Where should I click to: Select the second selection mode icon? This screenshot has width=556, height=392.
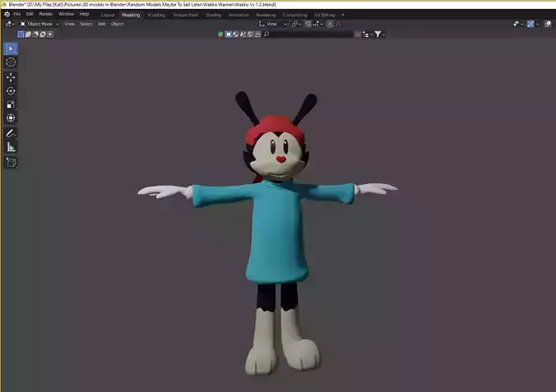(28, 34)
